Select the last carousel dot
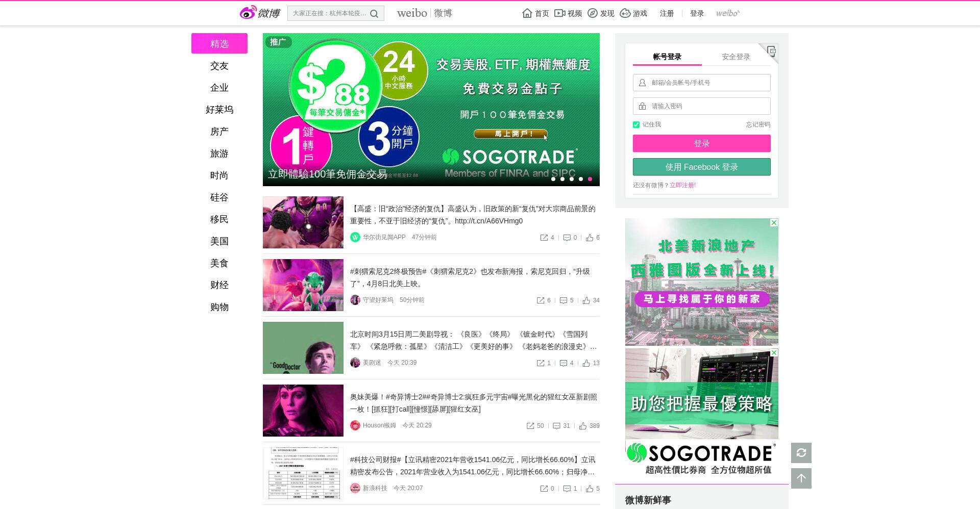 pyautogui.click(x=590, y=179)
